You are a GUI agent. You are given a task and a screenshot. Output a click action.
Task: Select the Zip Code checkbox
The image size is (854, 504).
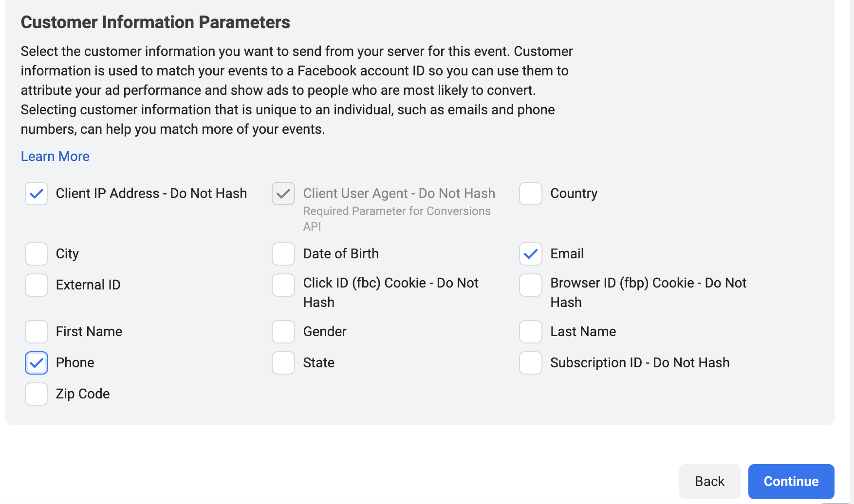point(37,394)
